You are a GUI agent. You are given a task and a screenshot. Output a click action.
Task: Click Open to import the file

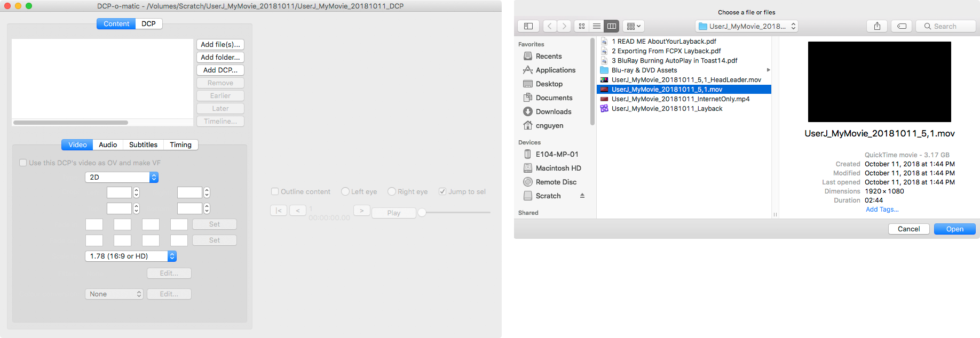[954, 229]
